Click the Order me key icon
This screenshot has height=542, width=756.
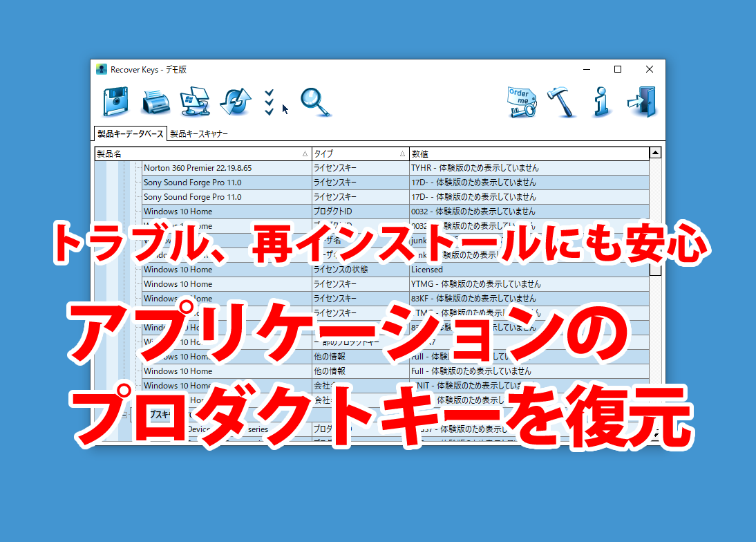[522, 102]
